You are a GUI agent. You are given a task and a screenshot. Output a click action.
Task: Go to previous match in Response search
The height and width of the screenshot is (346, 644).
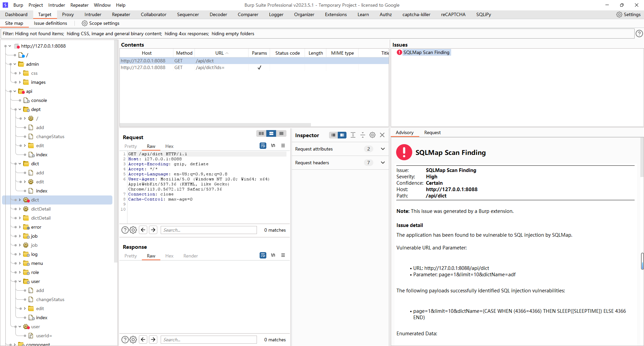point(143,340)
